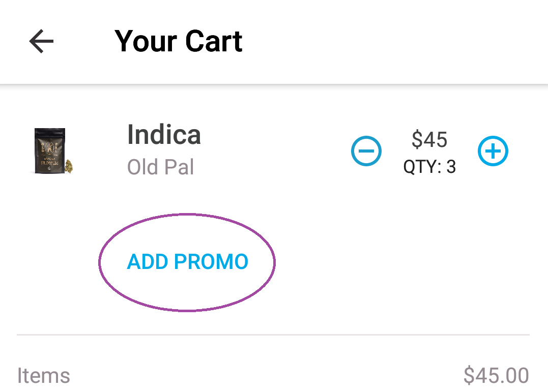Tap the Old Pal brand label
The image size is (548, 392).
click(x=160, y=167)
